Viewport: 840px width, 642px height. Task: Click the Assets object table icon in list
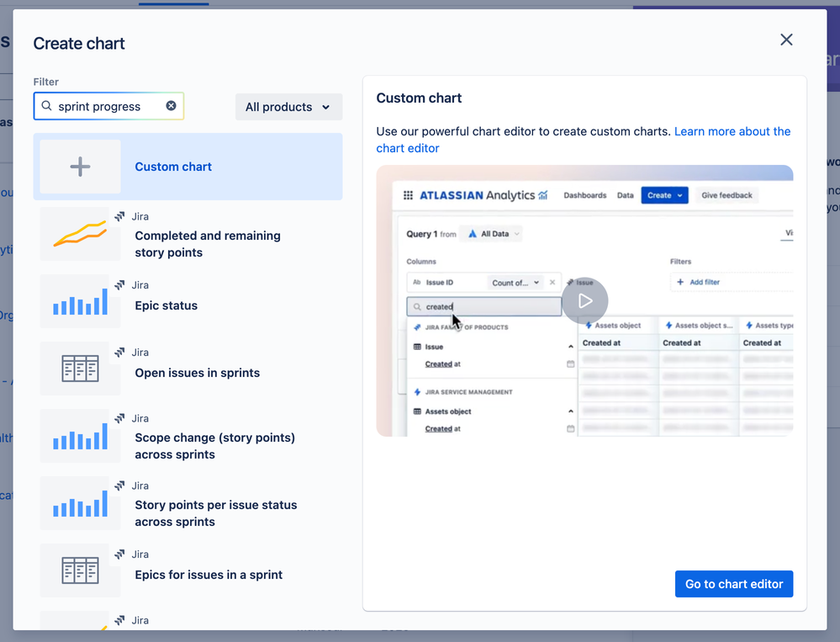pos(417,411)
